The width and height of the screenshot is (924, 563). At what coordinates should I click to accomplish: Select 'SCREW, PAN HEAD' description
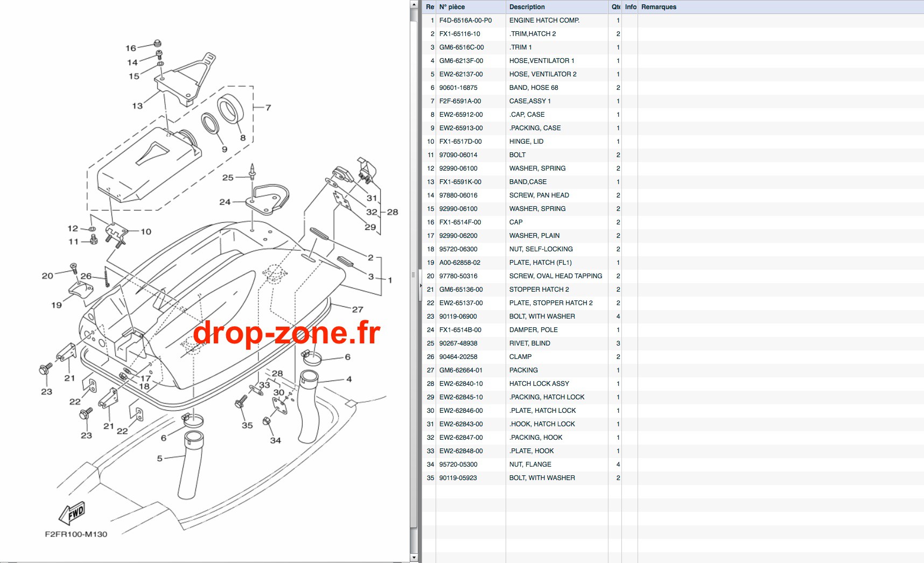tap(539, 195)
